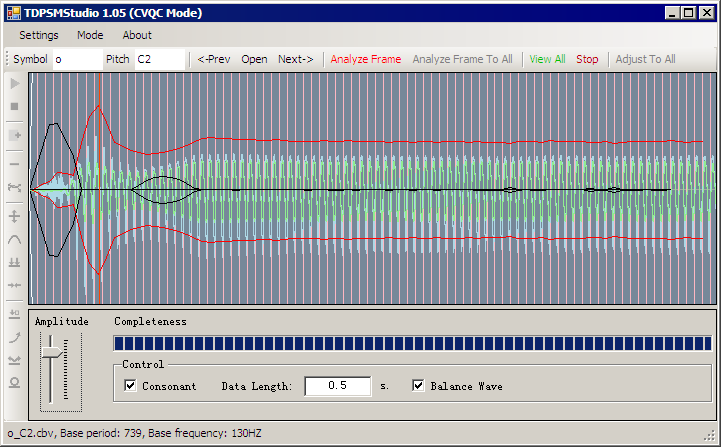
Task: Open the About menu
Action: click(x=137, y=35)
